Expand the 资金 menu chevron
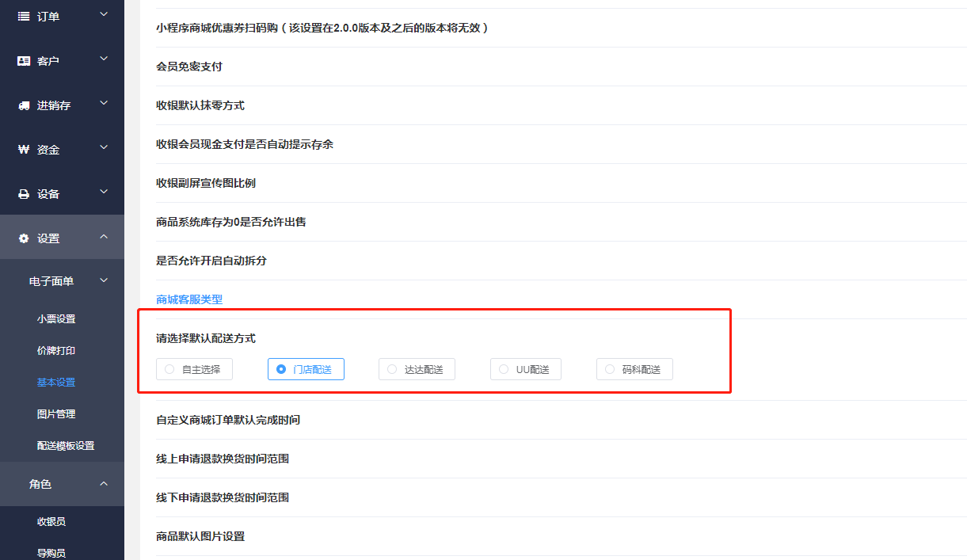This screenshot has width=967, height=560. point(104,147)
